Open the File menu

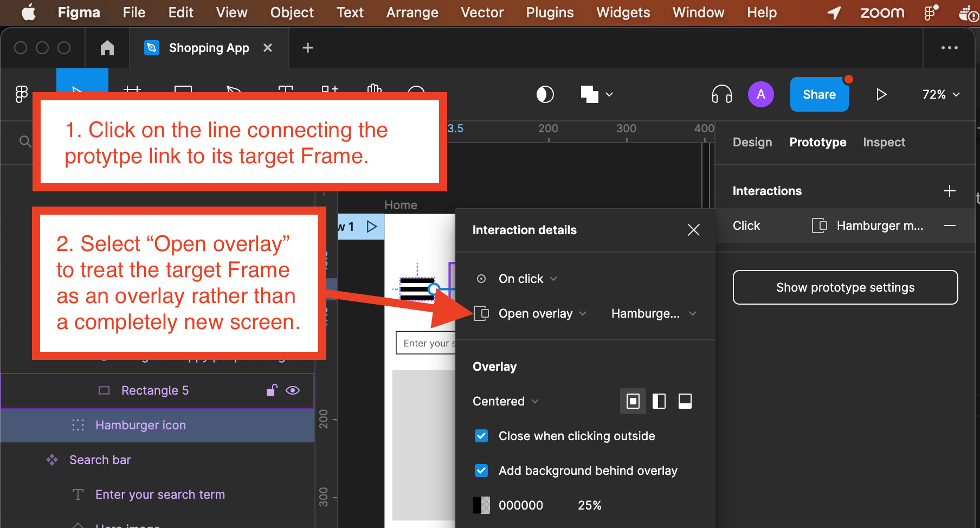click(x=134, y=12)
